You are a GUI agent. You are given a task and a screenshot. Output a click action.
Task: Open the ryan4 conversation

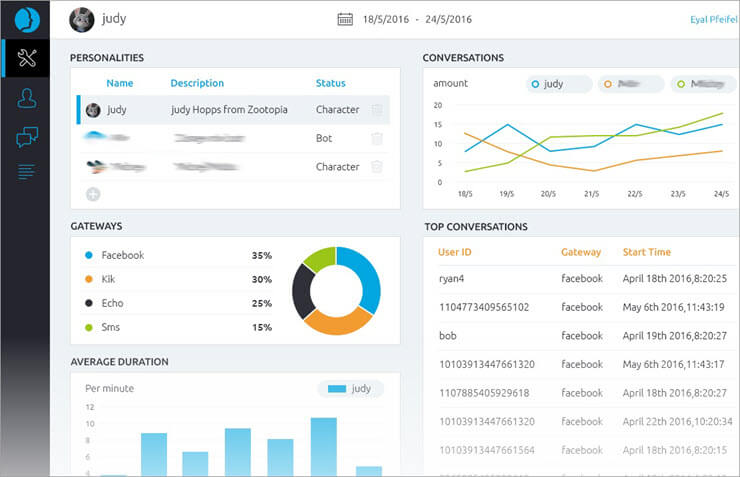(451, 278)
